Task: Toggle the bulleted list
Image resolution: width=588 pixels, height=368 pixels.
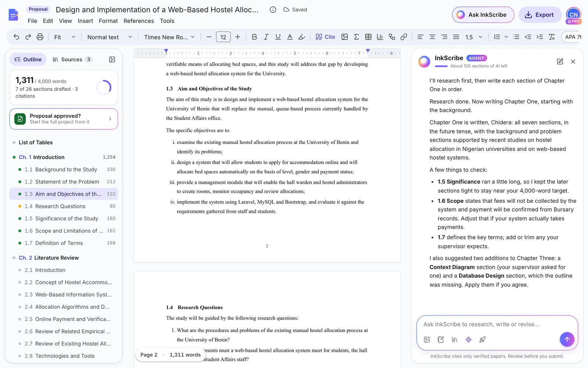Action: click(516, 37)
